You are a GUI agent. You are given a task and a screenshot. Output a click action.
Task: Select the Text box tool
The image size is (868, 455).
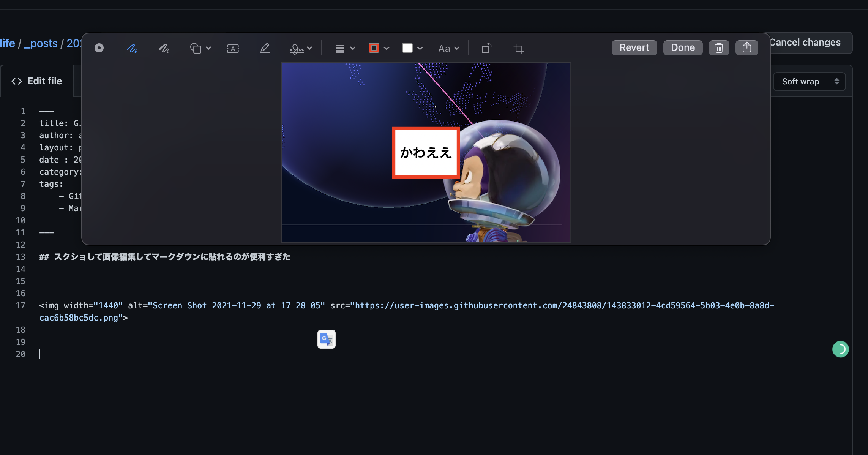233,48
